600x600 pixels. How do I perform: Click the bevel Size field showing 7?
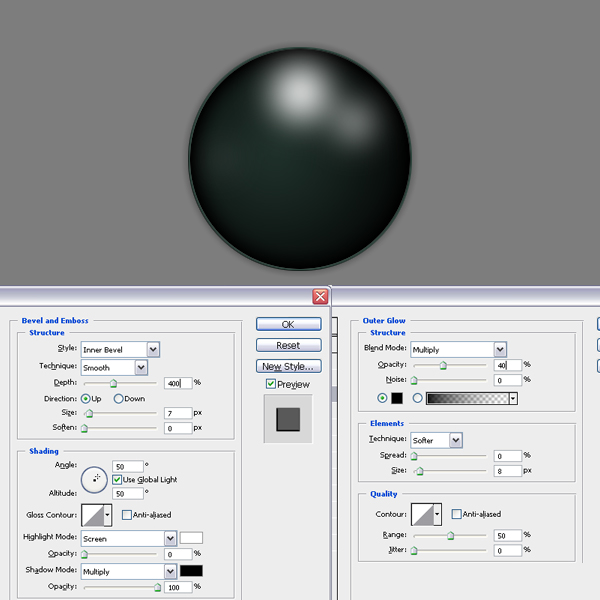click(178, 413)
